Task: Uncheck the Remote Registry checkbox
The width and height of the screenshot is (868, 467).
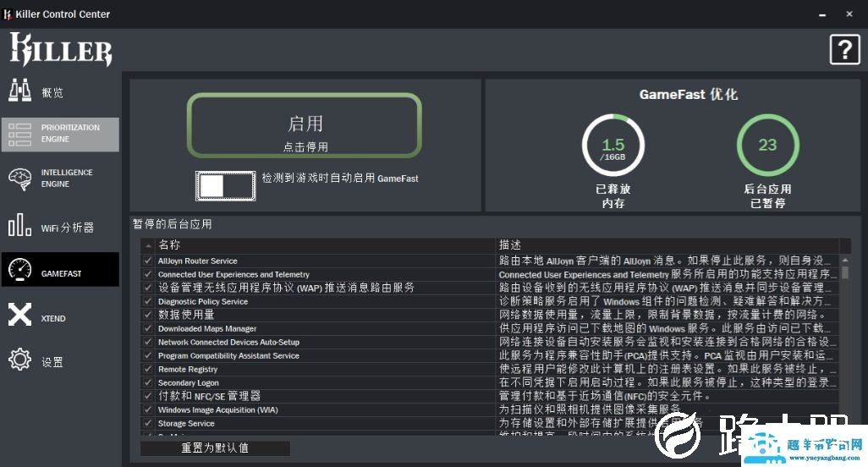Action: (x=148, y=369)
